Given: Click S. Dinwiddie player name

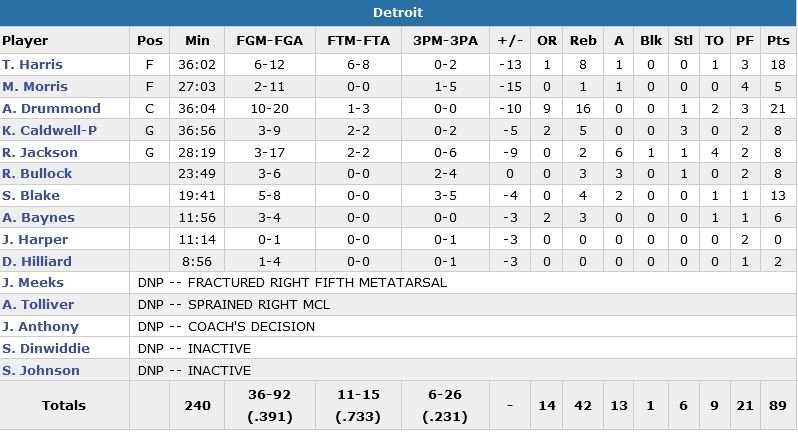Looking at the screenshot, I should [46, 349].
